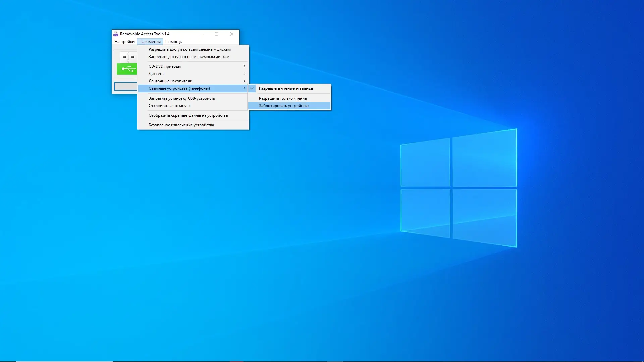
Task: Toggle Запретить установку USB-устройств option
Action: tap(181, 98)
